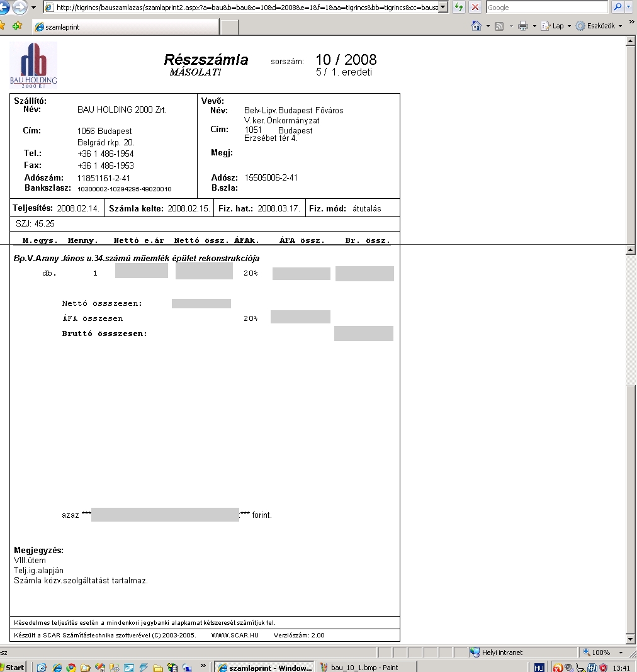Expand the address bar URL history dropdown
637x672 pixels.
(444, 8)
